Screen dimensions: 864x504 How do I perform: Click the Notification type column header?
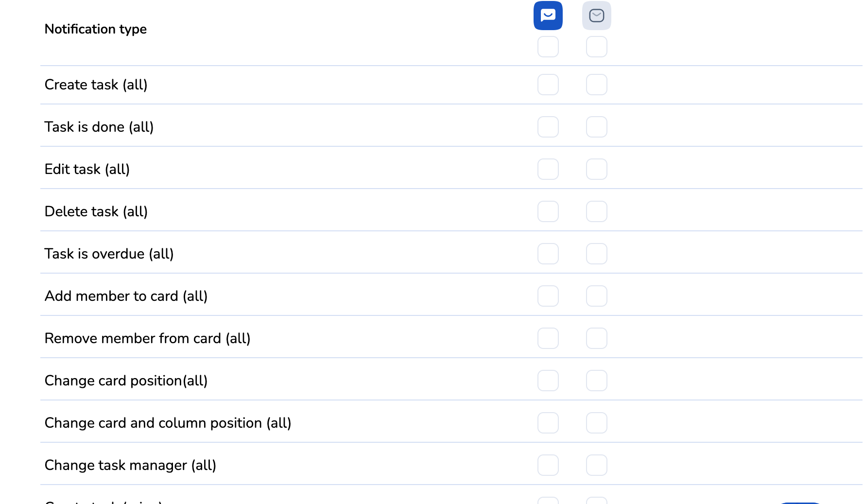95,29
